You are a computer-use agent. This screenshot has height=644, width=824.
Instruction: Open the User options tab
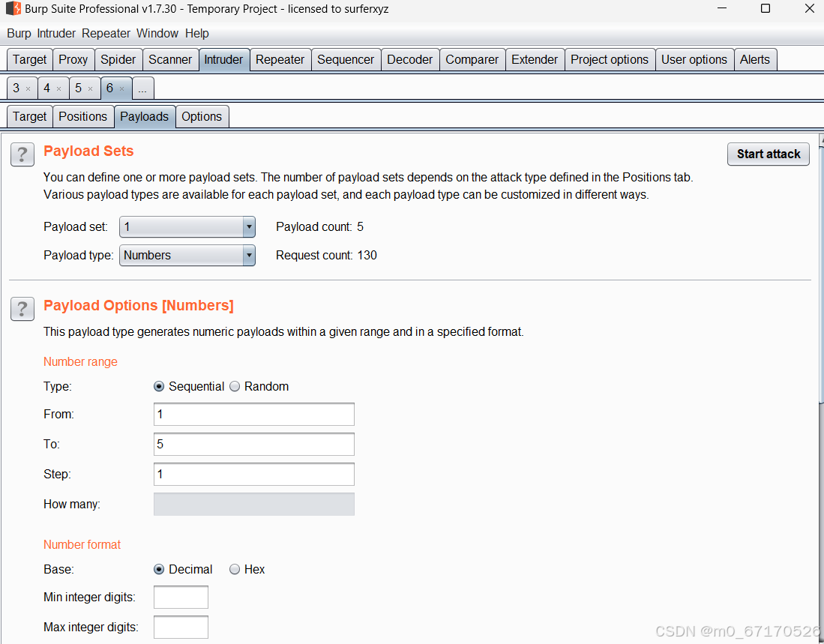click(694, 59)
